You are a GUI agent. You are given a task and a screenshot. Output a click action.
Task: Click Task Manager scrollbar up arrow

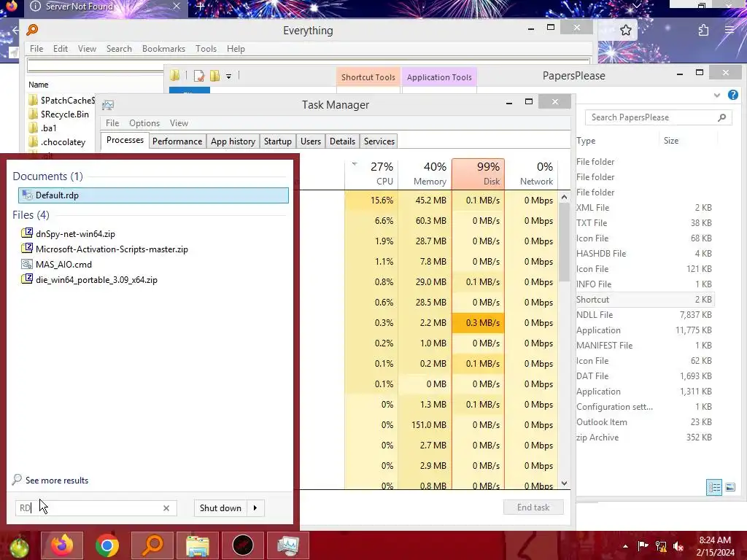point(565,197)
